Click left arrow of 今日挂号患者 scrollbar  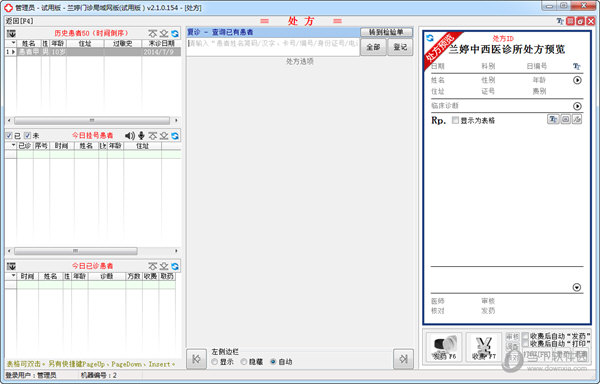coord(10,251)
